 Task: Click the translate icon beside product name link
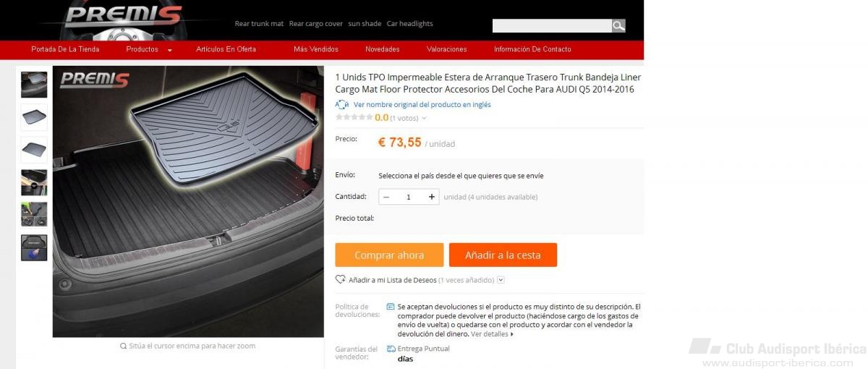click(342, 104)
